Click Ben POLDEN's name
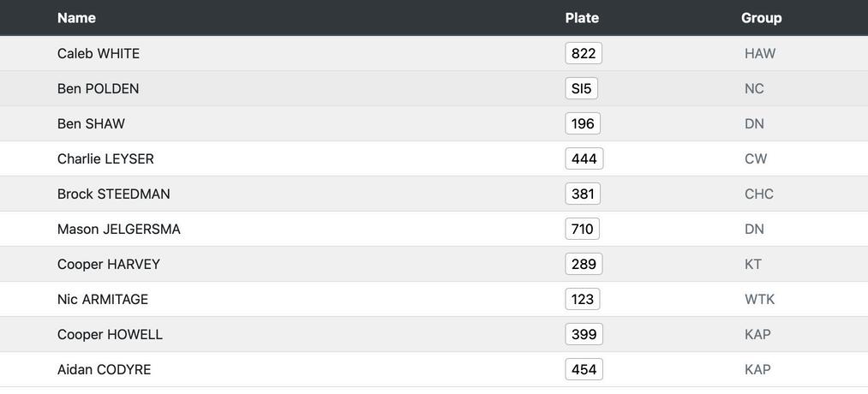Viewport: 868px width, 394px height. click(x=98, y=88)
